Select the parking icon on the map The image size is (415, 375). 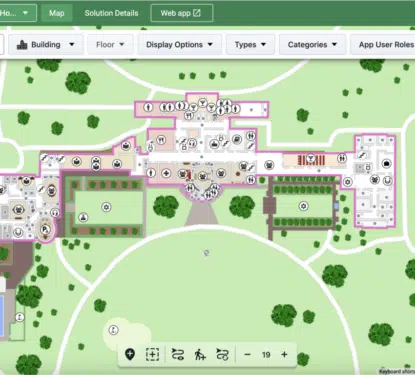coord(45,229)
